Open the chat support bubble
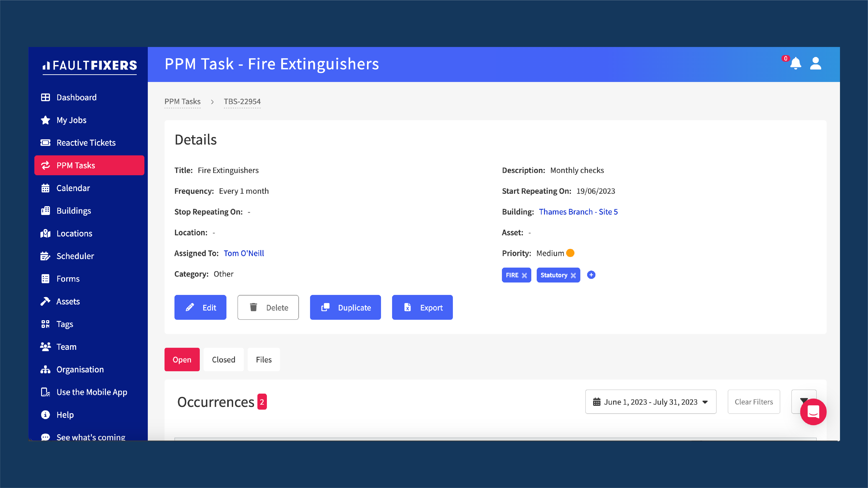Screen dimensions: 868x488 point(813,411)
